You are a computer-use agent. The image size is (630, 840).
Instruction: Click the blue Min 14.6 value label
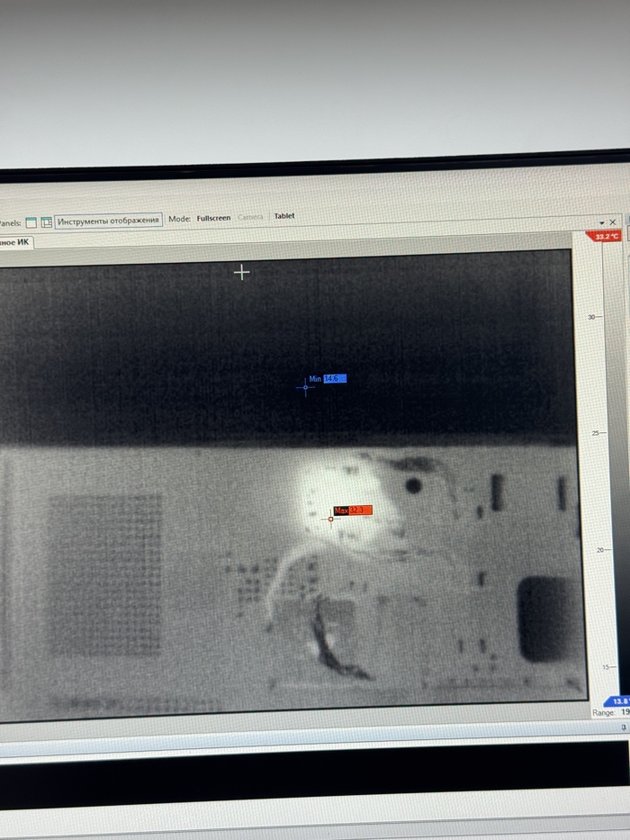pos(333,379)
